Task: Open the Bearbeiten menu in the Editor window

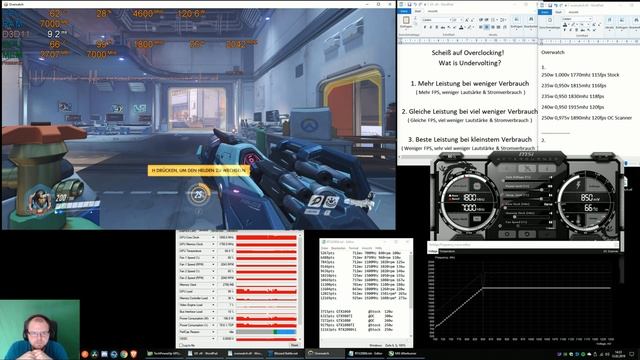Action: (x=338, y=248)
